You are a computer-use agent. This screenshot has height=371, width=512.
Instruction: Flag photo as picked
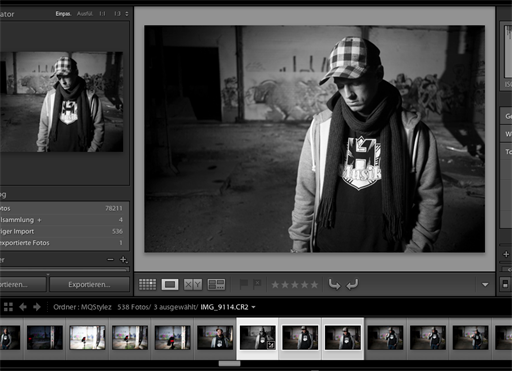point(244,285)
